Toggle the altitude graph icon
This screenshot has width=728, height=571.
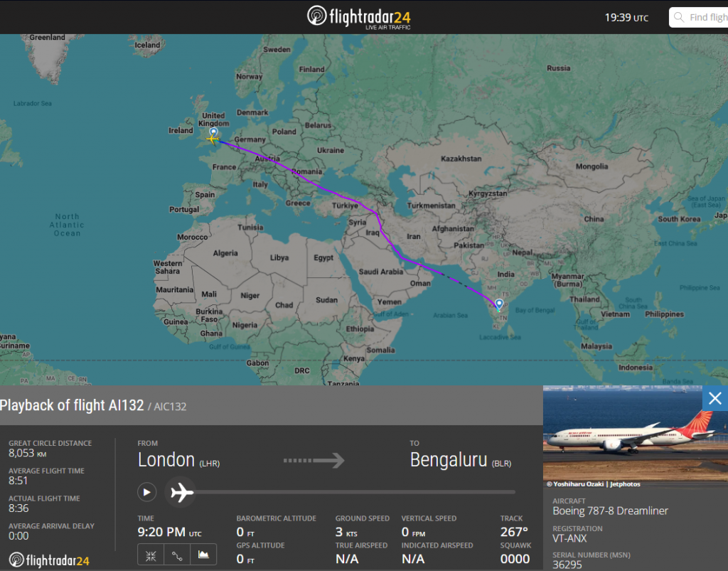203,554
